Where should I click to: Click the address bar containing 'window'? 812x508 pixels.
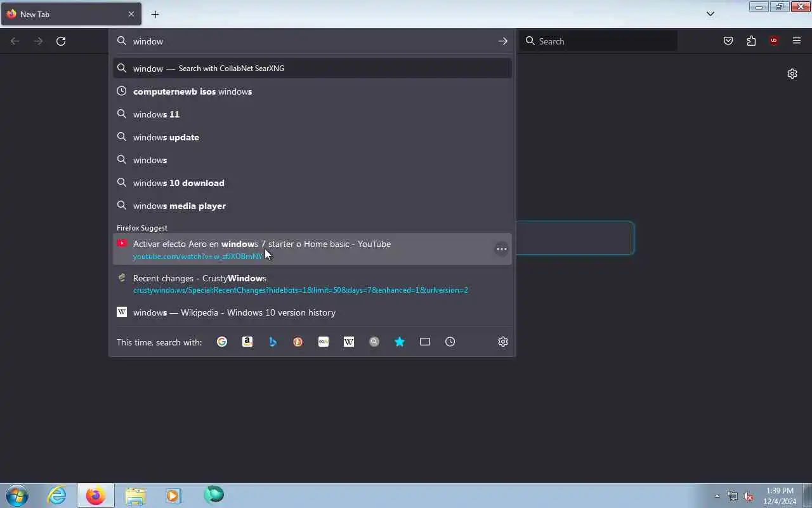pos(312,41)
